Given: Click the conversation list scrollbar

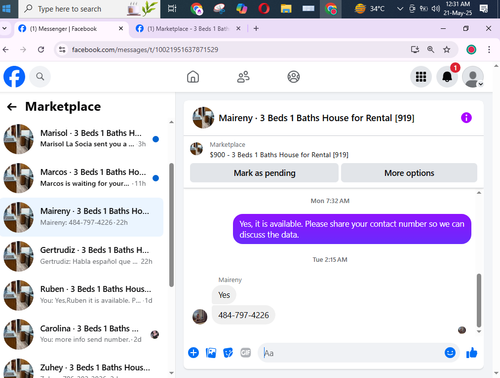Looking at the screenshot, I should tap(171, 225).
